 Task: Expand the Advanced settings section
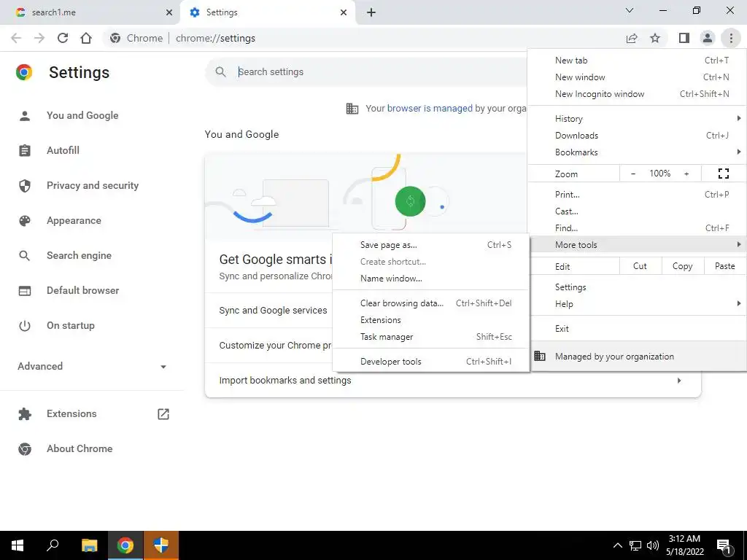point(92,366)
